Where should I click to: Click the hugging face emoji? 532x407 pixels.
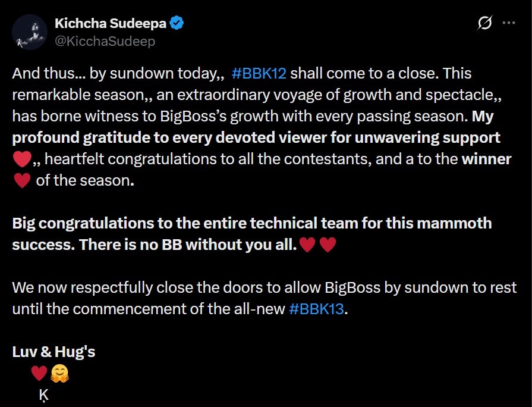coord(59,373)
